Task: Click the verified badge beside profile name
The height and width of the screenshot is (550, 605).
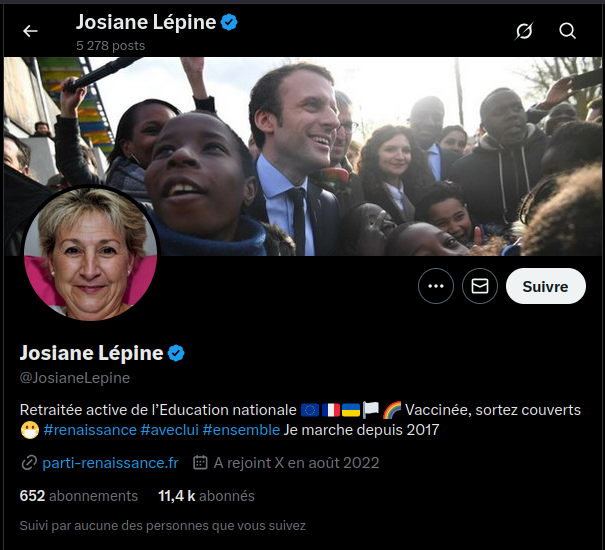Action: 176,353
